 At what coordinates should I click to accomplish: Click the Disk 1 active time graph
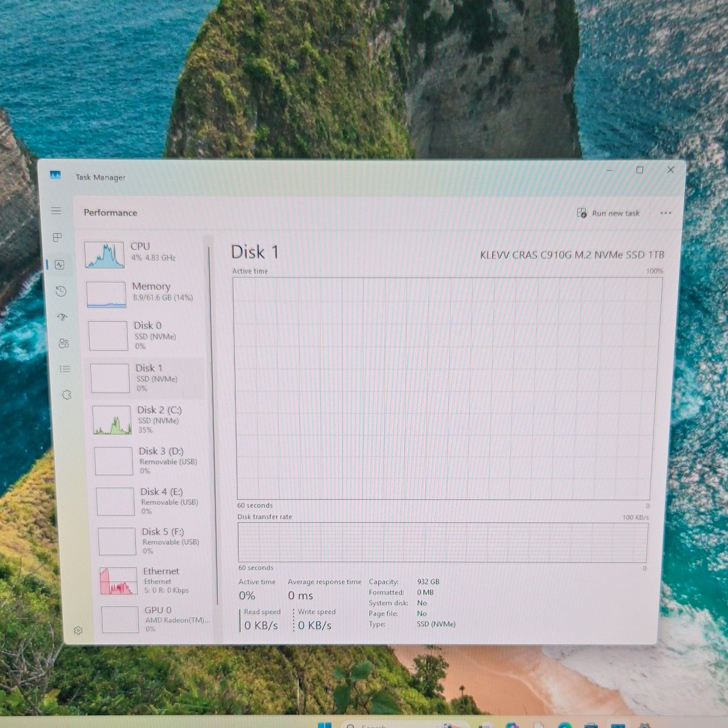[x=446, y=388]
